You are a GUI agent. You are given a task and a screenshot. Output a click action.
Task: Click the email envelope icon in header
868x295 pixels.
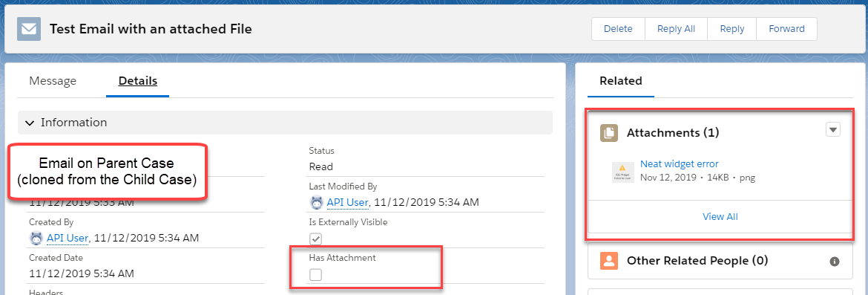coord(29,29)
